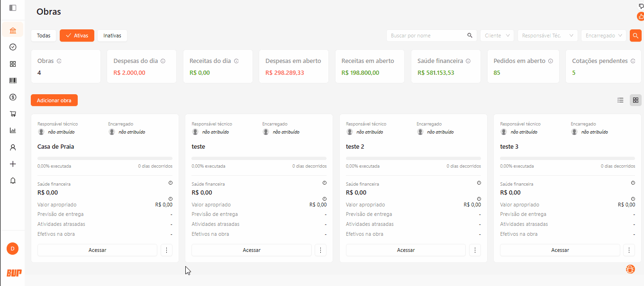Image resolution: width=644 pixels, height=286 pixels.
Task: Click Saúde financeira info icon on Casa de Praia
Action: tap(171, 183)
